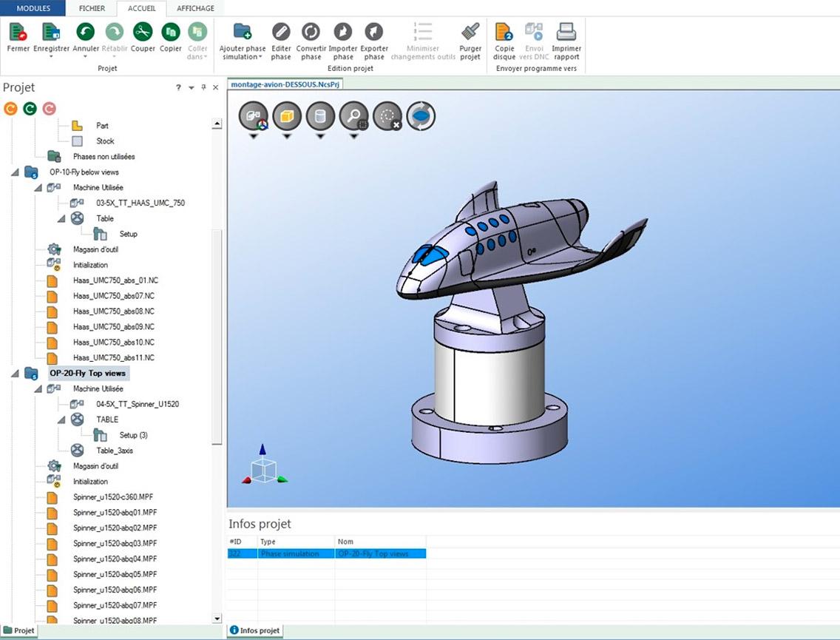Click the Imprimer rapport printer icon

566,32
